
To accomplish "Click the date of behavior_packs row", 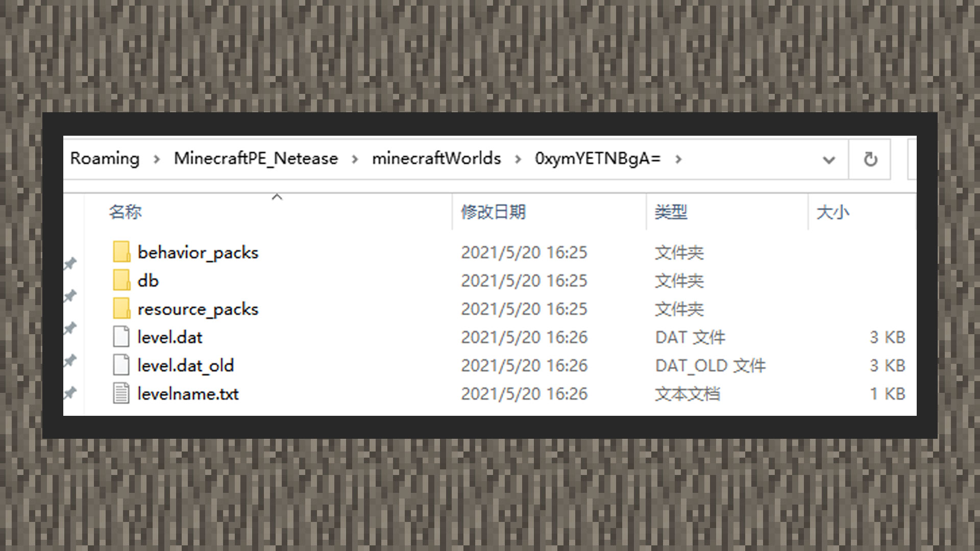I will (524, 253).
